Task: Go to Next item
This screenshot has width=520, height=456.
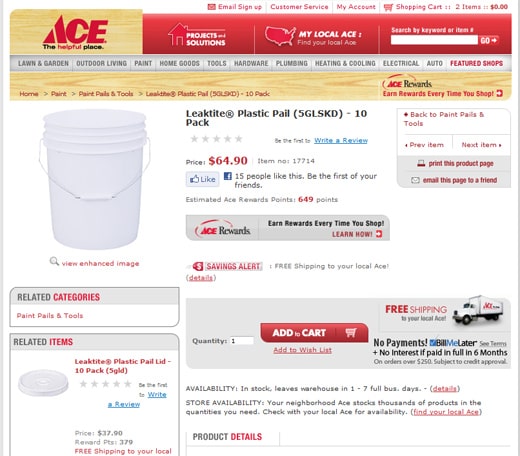Action: click(x=481, y=145)
